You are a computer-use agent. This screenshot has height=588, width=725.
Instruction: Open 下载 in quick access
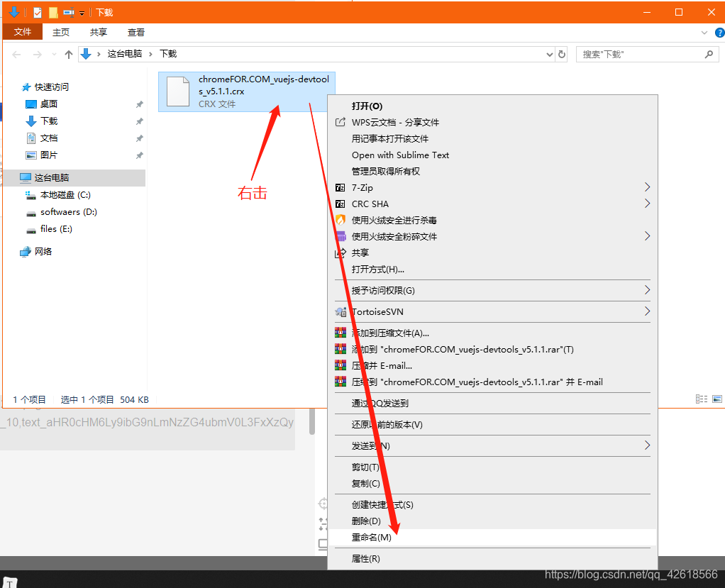48,121
